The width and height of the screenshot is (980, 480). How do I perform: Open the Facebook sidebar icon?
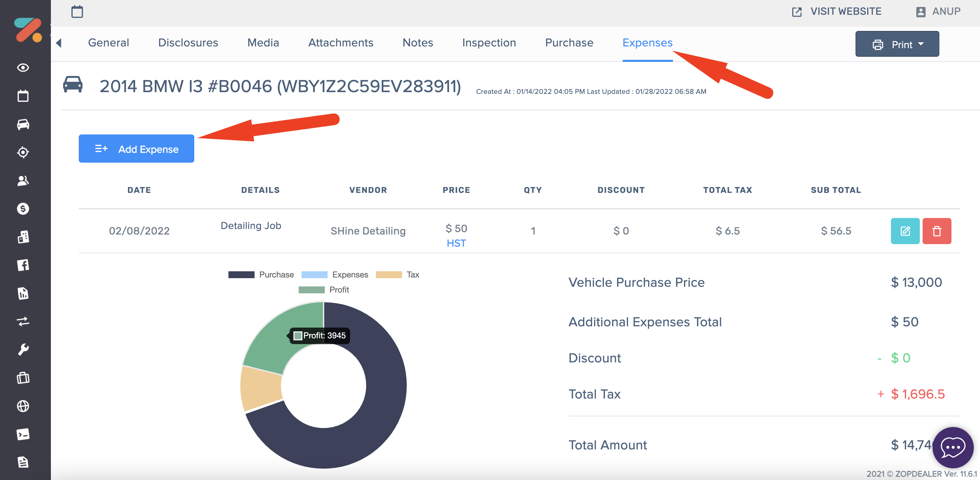pos(23,265)
